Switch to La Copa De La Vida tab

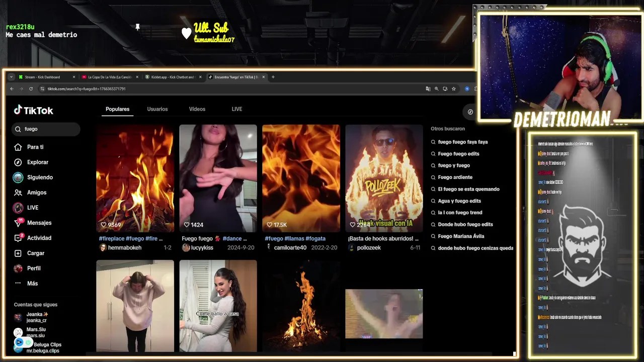[x=109, y=77]
